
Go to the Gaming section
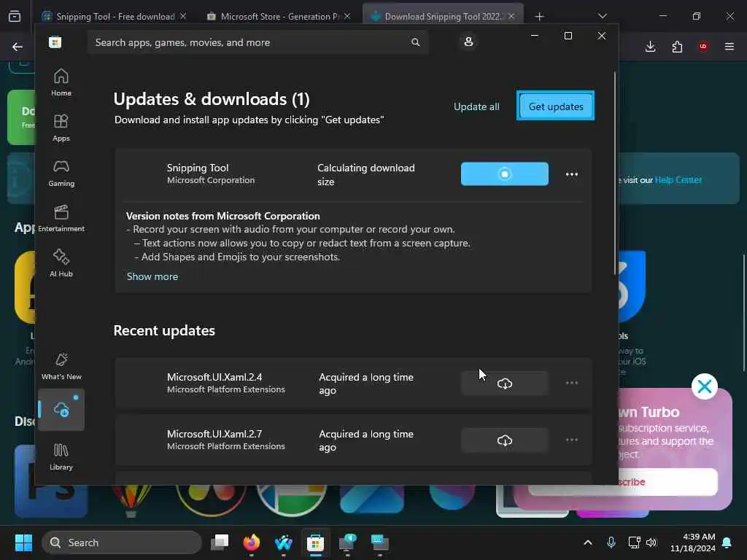tap(61, 174)
